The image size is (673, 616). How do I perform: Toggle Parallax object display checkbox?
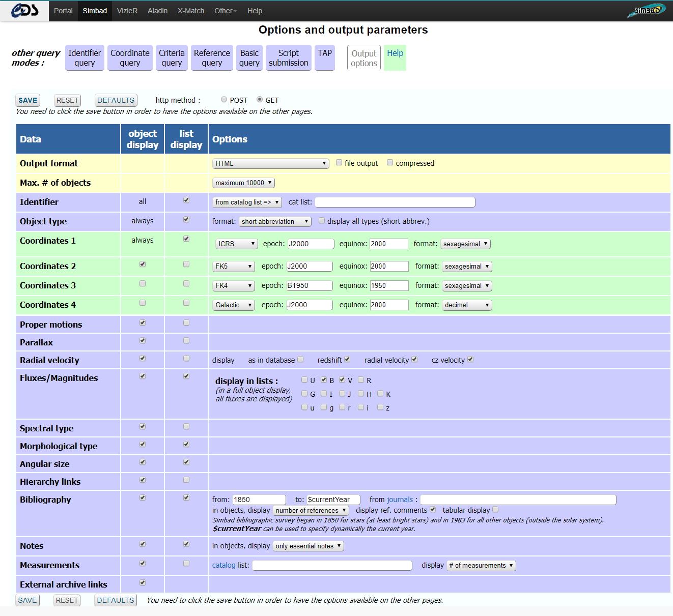pyautogui.click(x=143, y=341)
